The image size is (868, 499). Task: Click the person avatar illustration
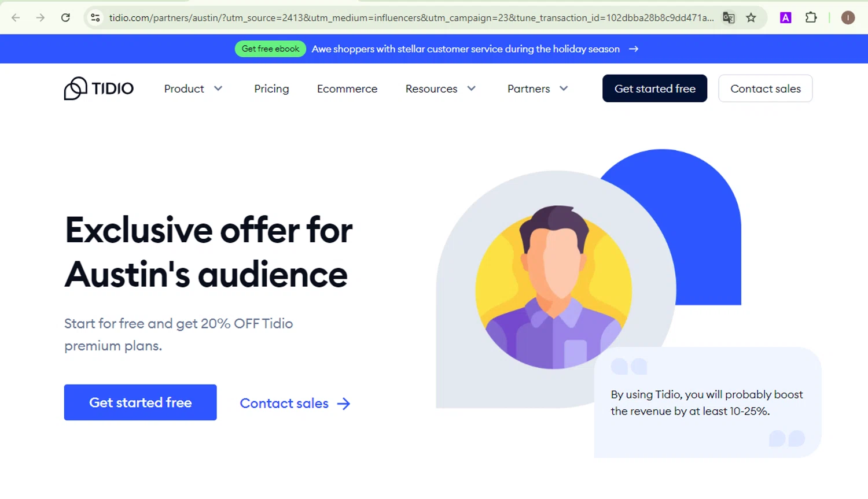[x=554, y=287]
